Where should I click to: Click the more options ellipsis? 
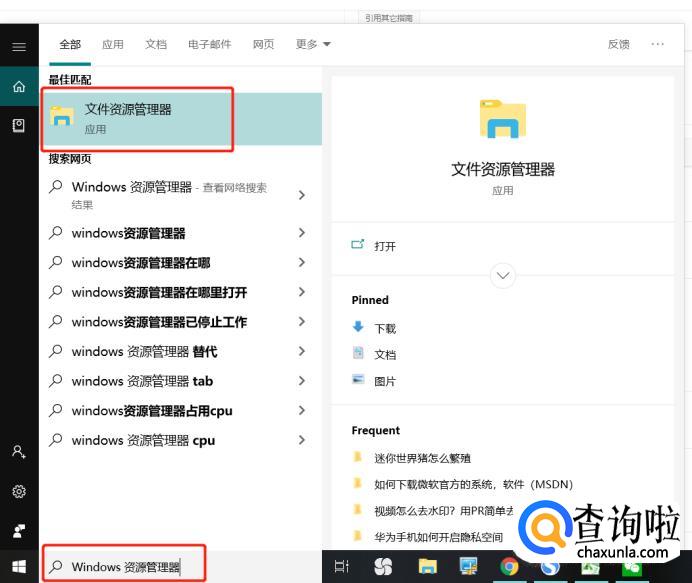point(657,44)
